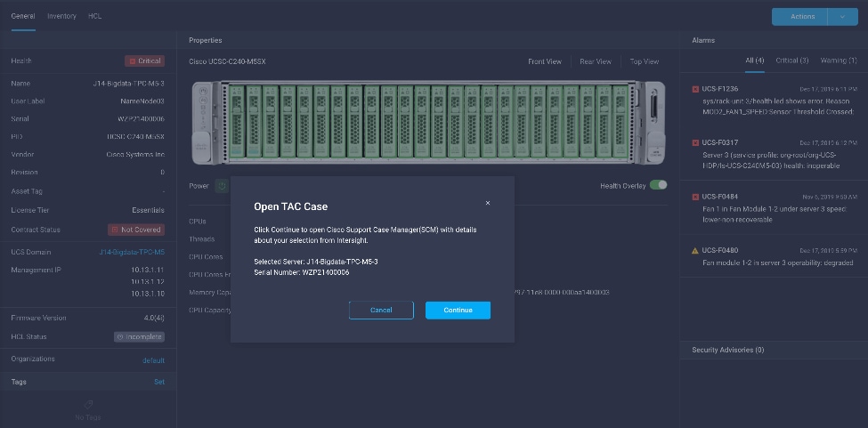Click the tag icon above No Tags
868x428 pixels.
(87, 404)
